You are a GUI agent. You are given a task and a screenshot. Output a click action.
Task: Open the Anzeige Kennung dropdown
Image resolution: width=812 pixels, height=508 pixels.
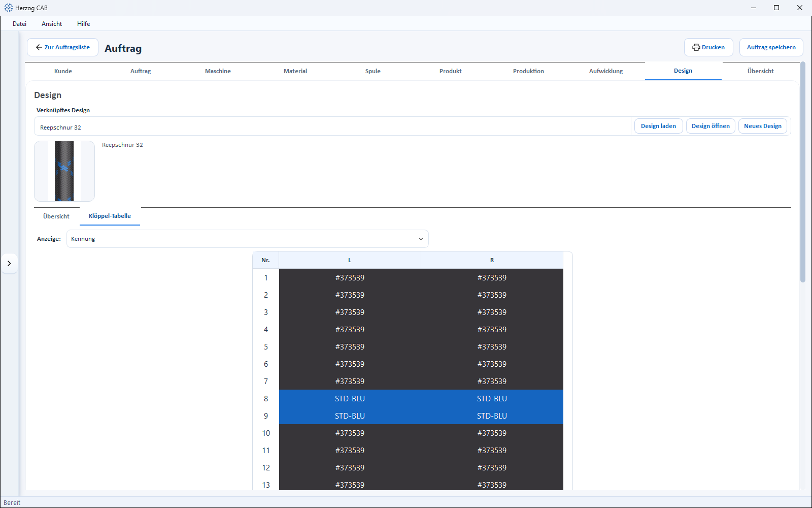pos(248,239)
